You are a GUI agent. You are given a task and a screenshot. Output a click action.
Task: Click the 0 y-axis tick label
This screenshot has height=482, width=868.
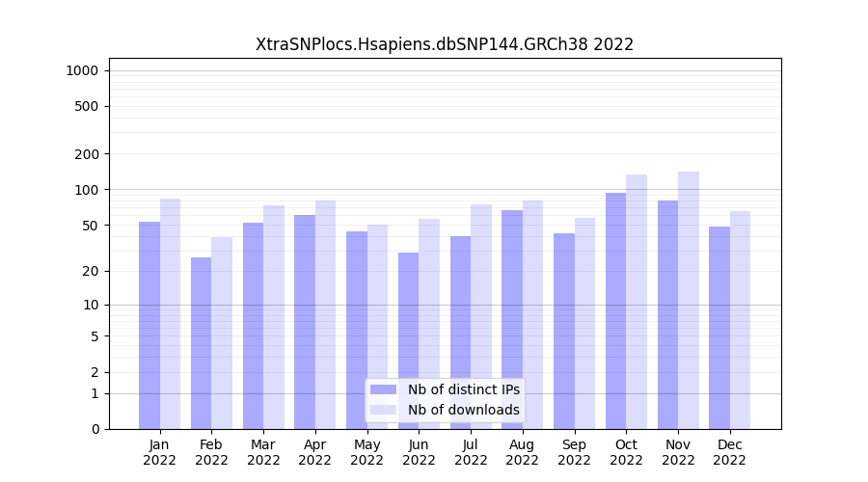95,429
